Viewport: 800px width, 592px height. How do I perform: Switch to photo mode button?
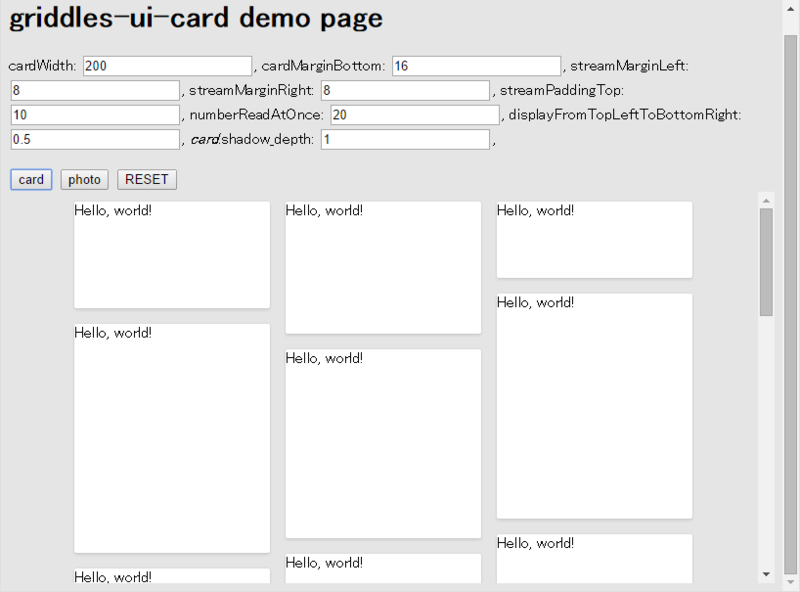pos(84,180)
